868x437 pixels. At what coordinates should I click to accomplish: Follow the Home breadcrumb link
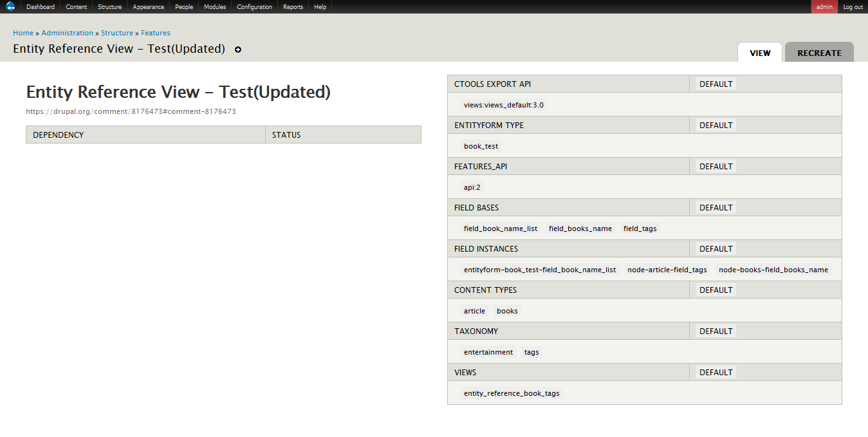23,33
